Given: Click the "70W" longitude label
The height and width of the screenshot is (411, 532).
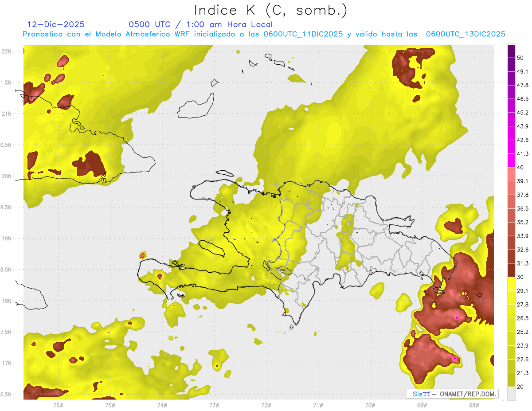Looking at the screenshot, I should tap(370, 405).
